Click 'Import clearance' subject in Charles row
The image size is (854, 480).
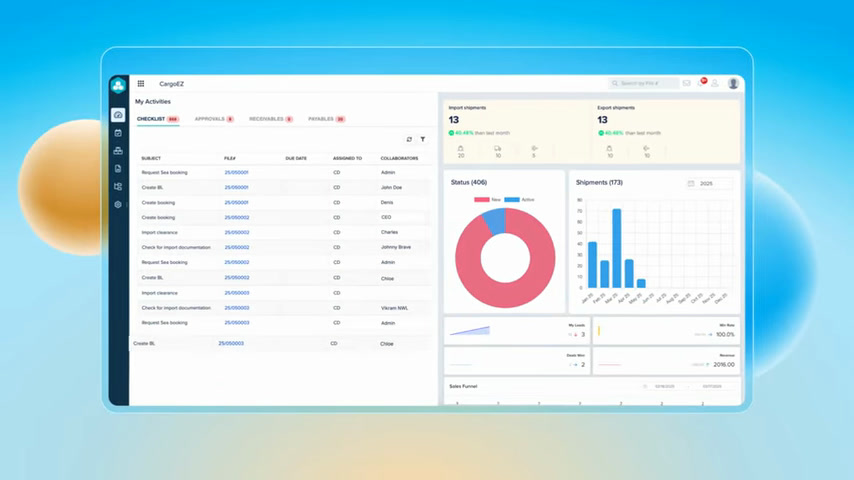point(160,233)
